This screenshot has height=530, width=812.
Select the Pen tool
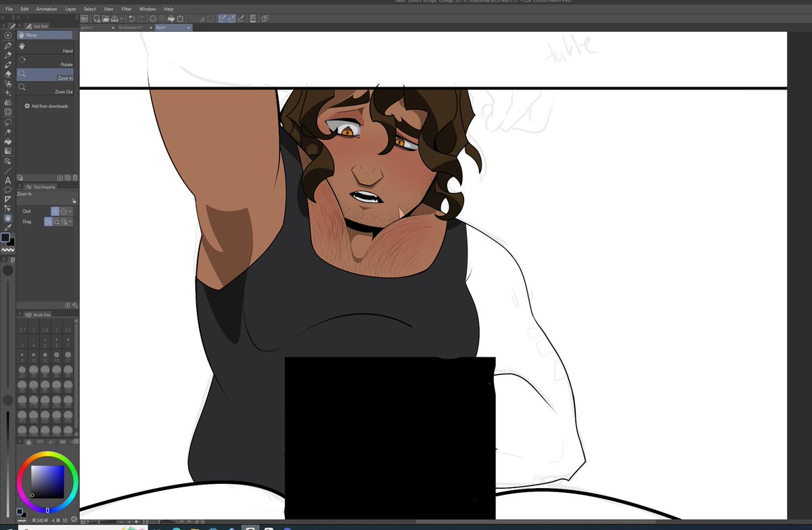8,45
